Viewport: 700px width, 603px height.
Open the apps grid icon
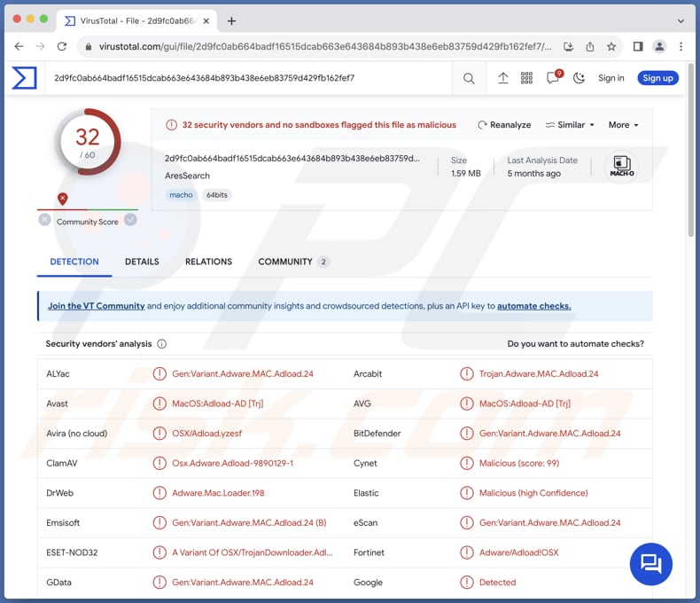point(527,78)
